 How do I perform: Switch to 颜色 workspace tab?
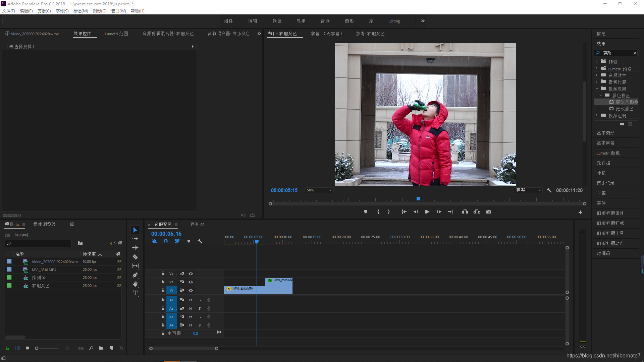[277, 21]
